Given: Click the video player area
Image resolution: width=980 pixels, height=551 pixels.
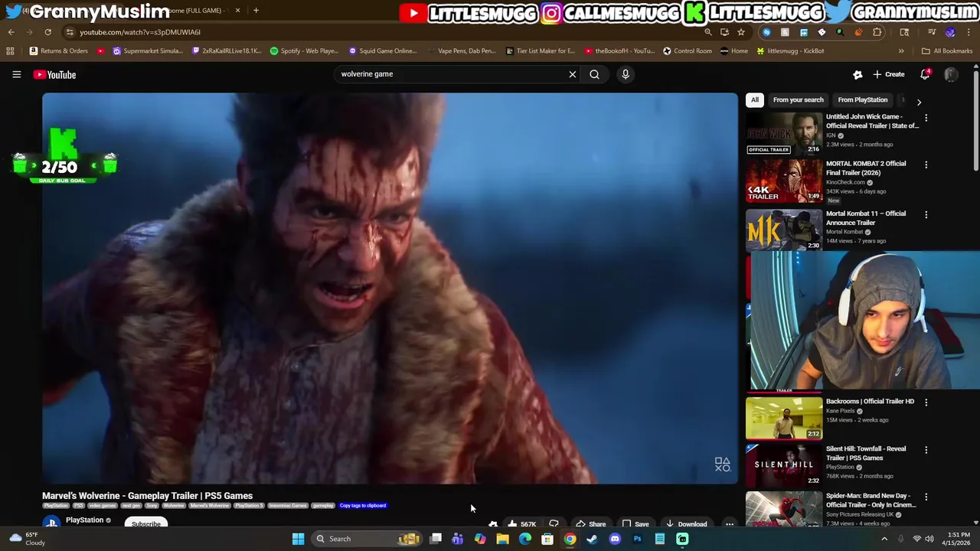Looking at the screenshot, I should click(390, 289).
